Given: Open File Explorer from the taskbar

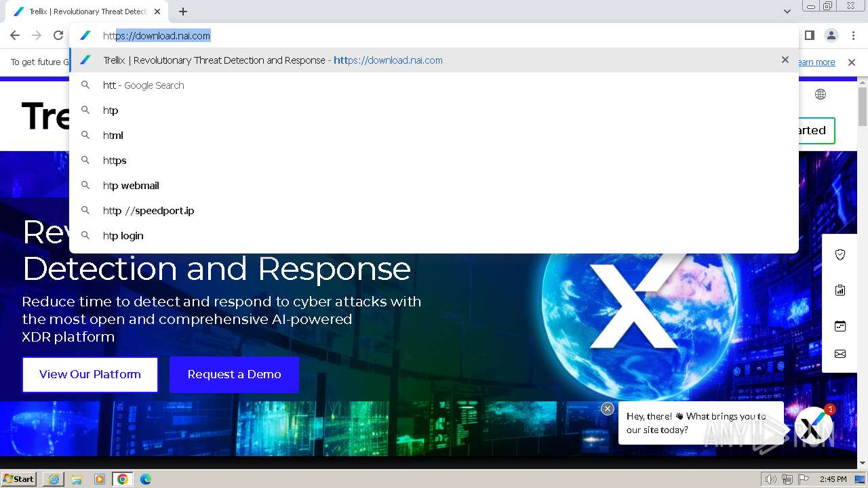Looking at the screenshot, I should 77,479.
